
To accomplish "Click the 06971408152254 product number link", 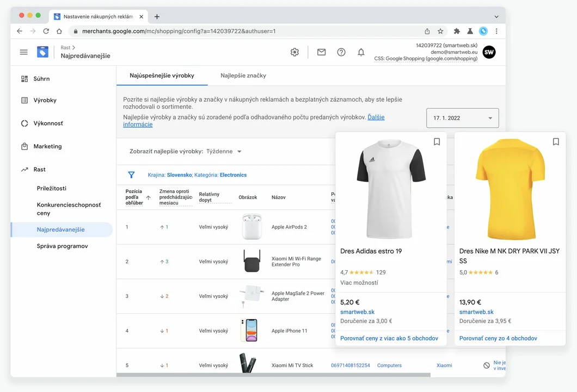I will pos(351,365).
